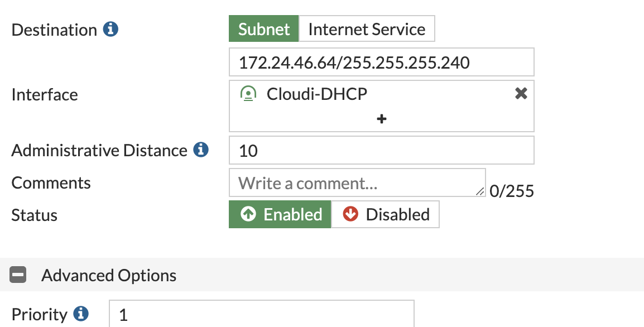Click the green Cloudi-DHCP interface icon

point(248,94)
